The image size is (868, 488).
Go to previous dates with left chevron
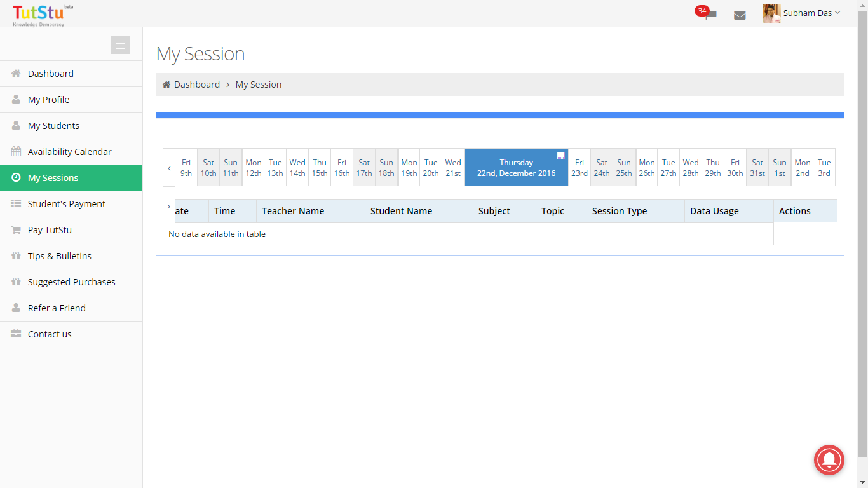[x=169, y=168]
